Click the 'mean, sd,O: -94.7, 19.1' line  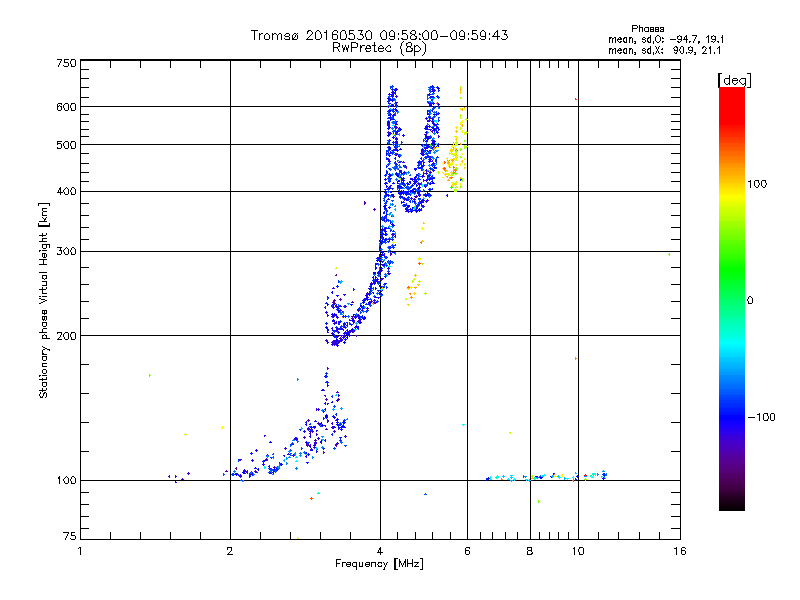coord(666,39)
